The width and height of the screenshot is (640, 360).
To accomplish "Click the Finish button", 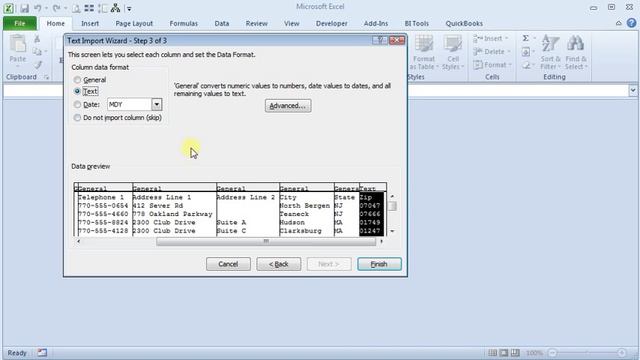I will pyautogui.click(x=379, y=264).
